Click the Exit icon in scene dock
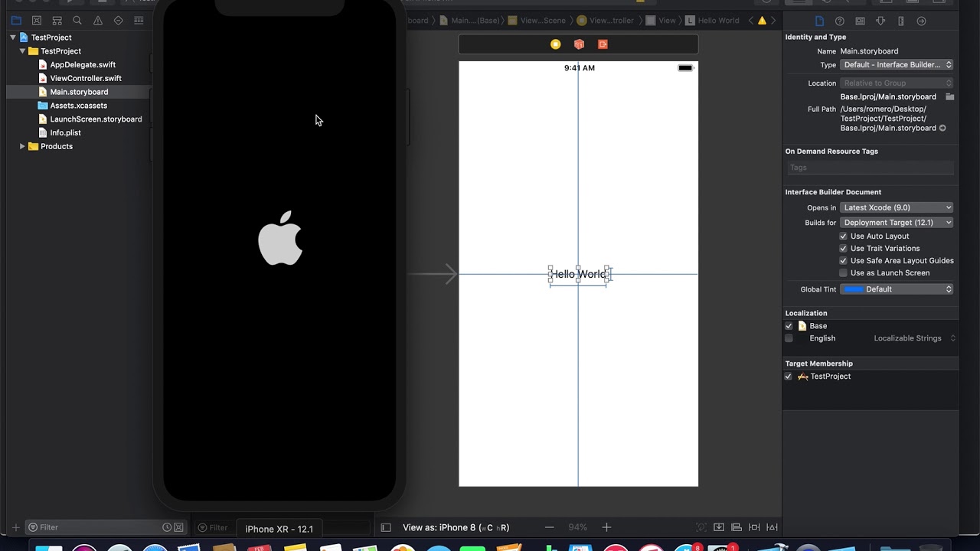 tap(603, 44)
